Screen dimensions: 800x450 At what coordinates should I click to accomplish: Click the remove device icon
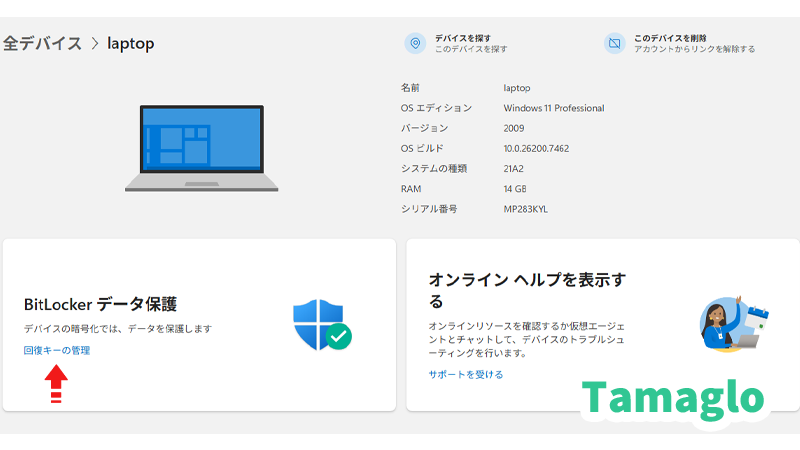(614, 44)
